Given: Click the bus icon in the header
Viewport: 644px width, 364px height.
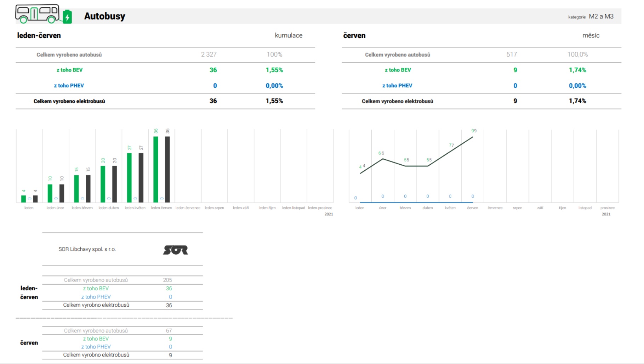Looking at the screenshot, I should 37,14.
